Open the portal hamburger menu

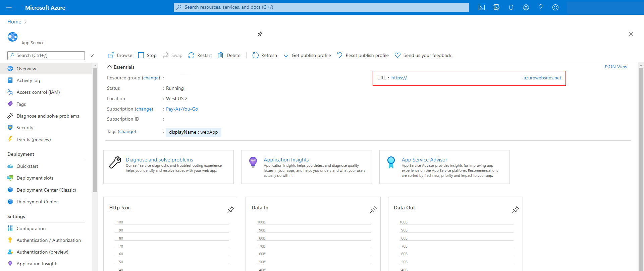click(9, 7)
